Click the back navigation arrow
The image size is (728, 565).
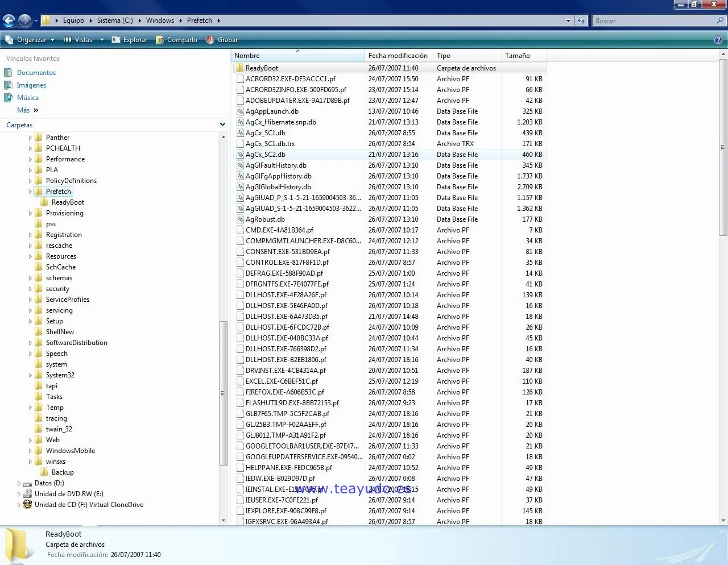click(9, 20)
